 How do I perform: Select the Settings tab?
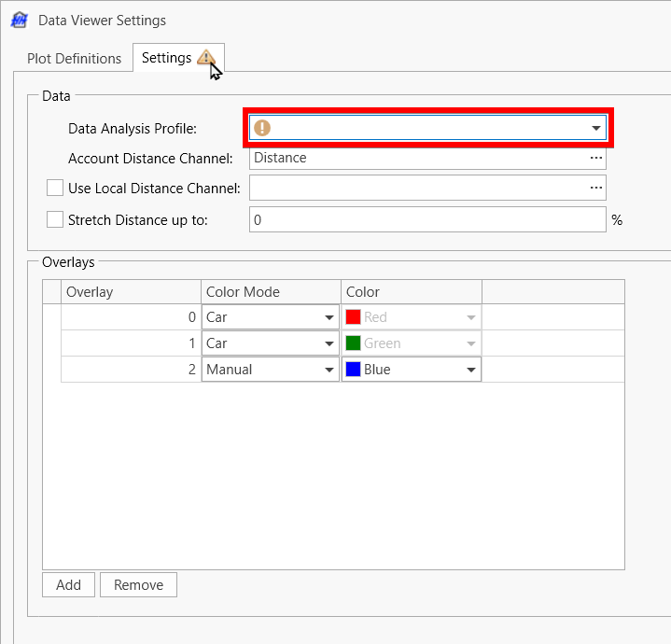[166, 58]
